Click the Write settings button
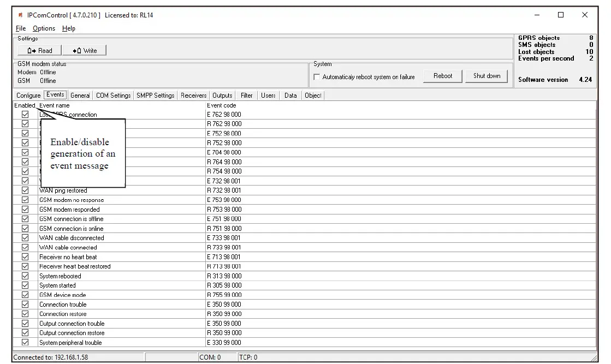This screenshot has height=364, width=611. 85,51
